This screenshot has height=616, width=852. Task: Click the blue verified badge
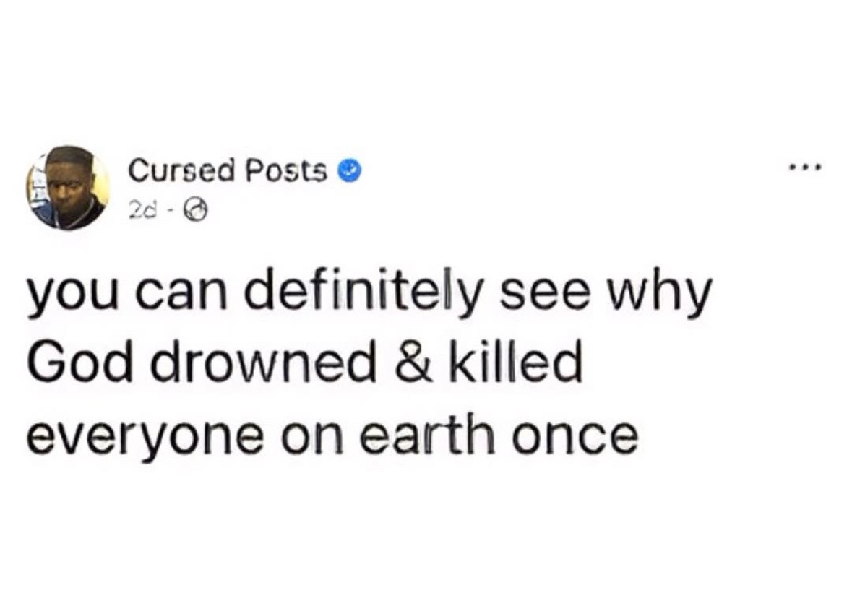[350, 173]
